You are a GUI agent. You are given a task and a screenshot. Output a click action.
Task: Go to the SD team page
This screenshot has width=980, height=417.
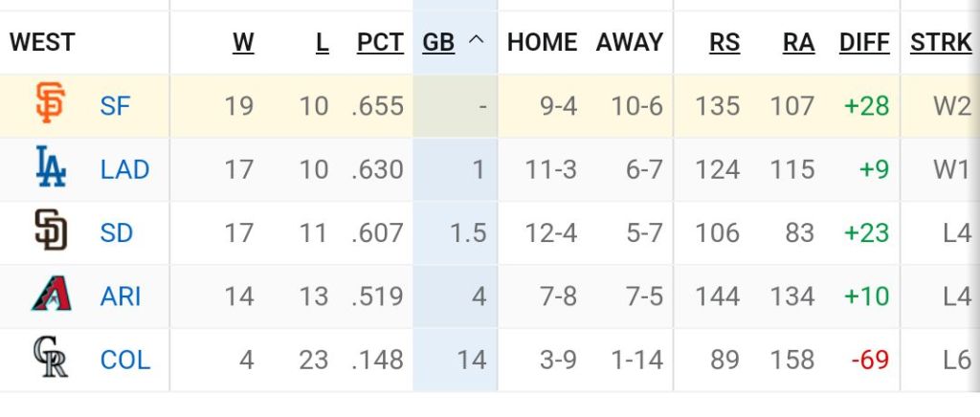(x=116, y=232)
